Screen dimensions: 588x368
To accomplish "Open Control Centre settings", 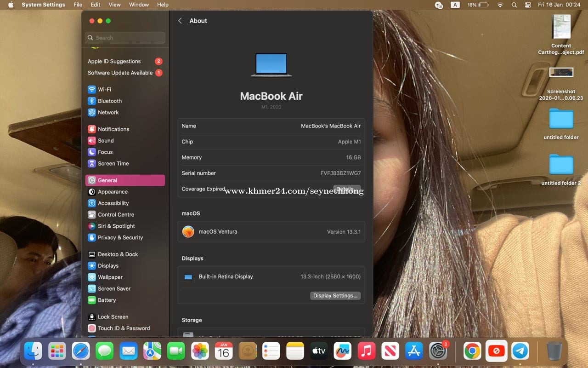I will click(116, 214).
